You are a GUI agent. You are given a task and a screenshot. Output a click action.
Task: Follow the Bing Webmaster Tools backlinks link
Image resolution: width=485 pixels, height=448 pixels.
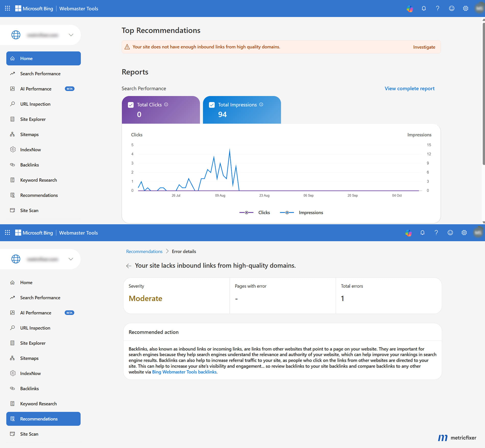[184, 372]
